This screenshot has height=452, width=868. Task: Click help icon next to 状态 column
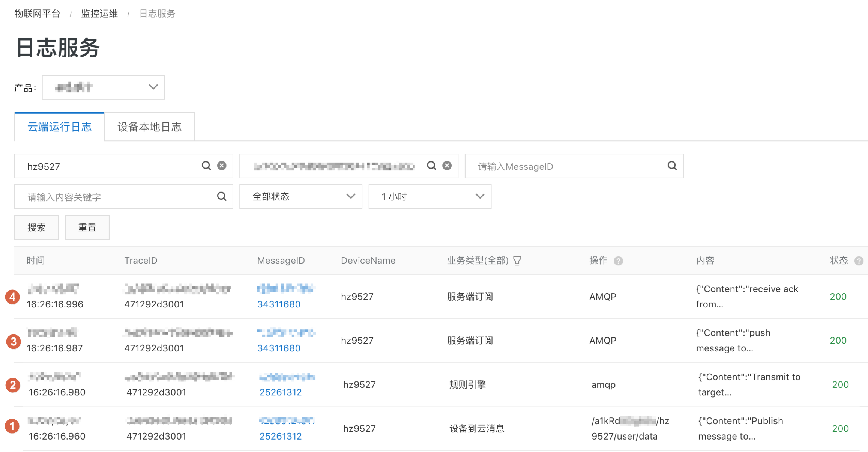pos(859,261)
